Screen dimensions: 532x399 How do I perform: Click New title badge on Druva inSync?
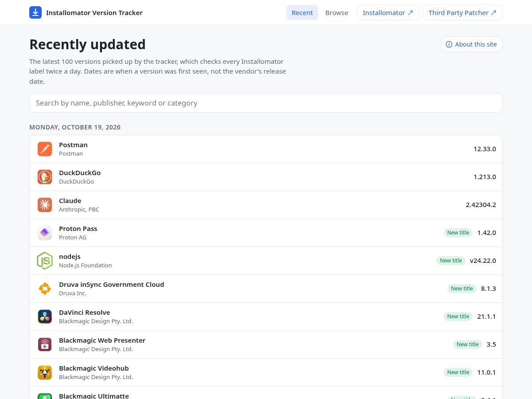[x=462, y=289]
